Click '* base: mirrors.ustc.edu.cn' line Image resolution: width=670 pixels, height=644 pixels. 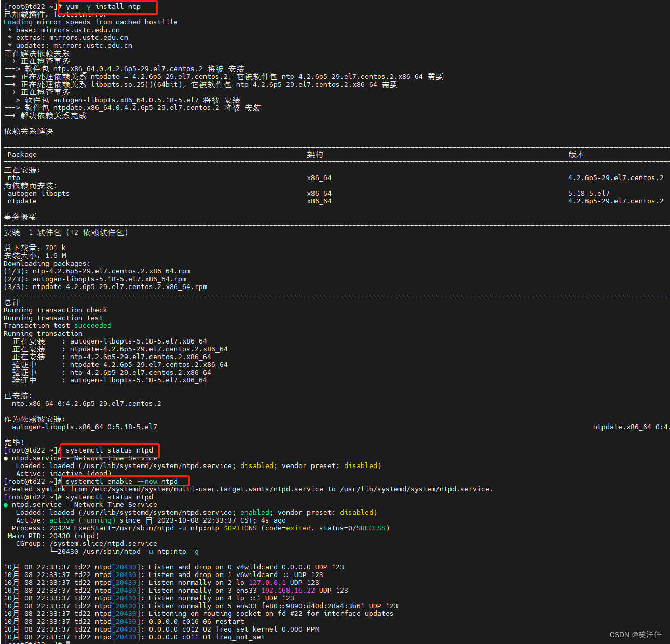(x=64, y=30)
